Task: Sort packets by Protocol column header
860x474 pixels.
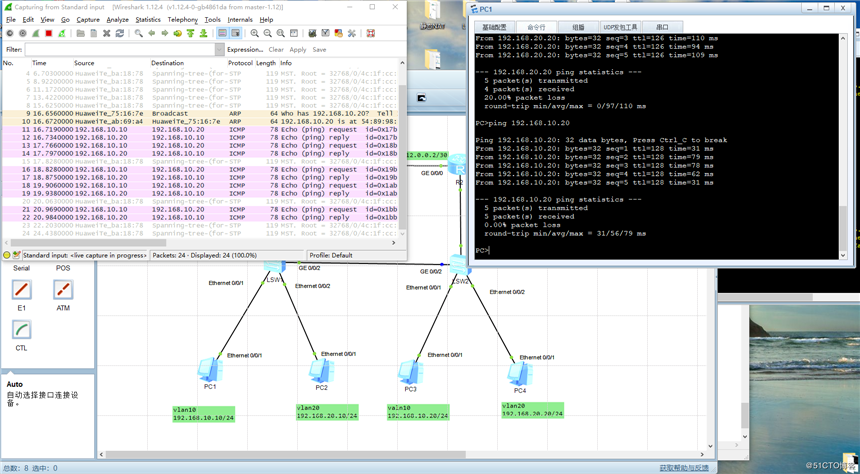Action: click(240, 63)
